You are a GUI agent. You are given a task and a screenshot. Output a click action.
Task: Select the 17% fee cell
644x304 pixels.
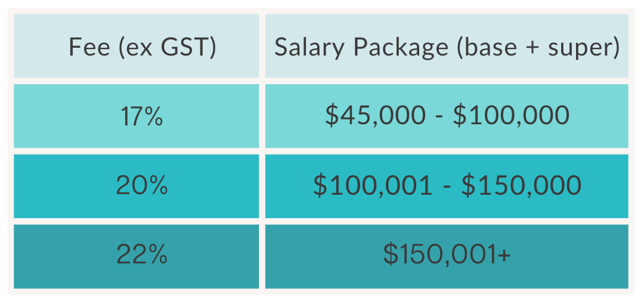point(137,116)
